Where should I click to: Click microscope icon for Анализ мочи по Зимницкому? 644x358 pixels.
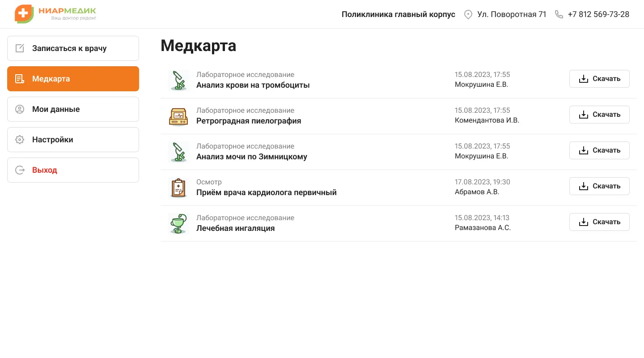click(x=178, y=152)
